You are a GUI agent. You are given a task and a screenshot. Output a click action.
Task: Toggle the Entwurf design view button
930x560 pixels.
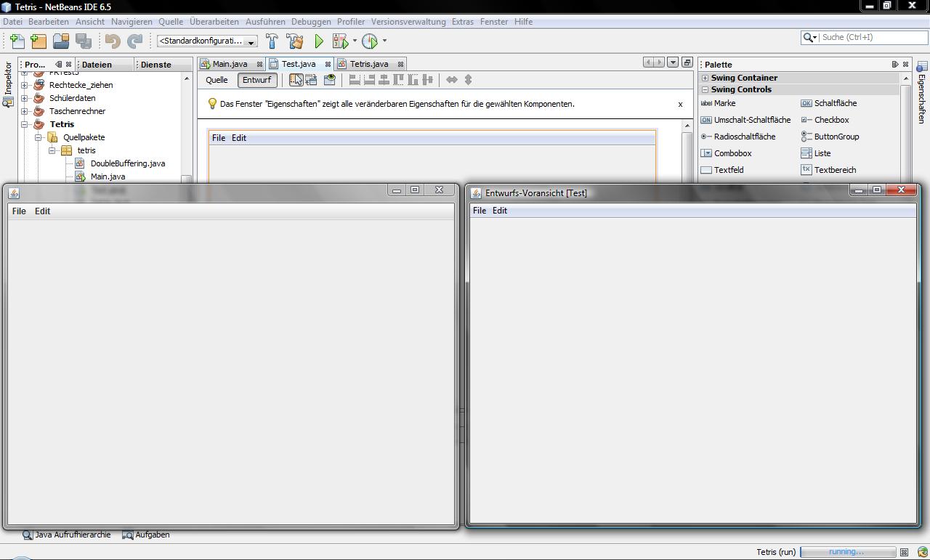click(x=256, y=80)
